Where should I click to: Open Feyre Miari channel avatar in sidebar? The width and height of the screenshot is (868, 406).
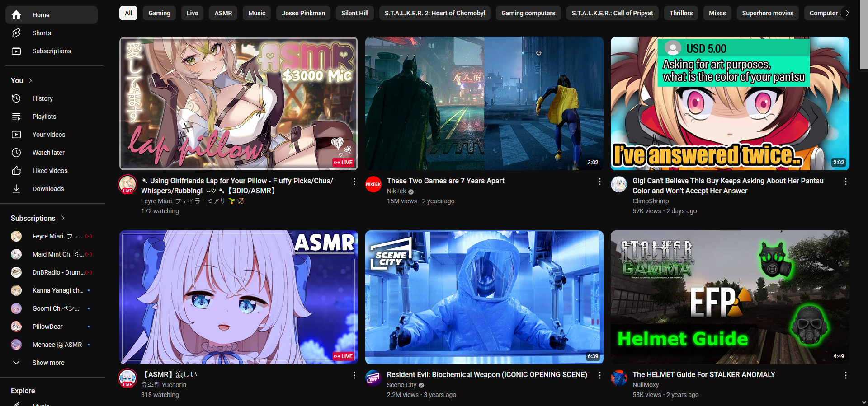coord(16,236)
